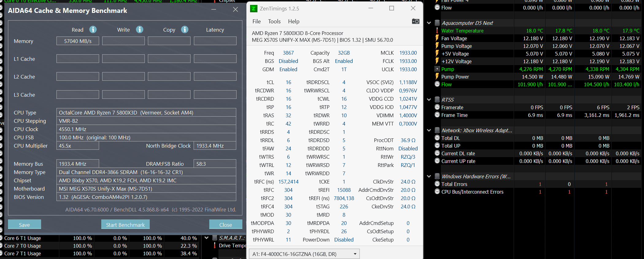Click the RTSS group chip icon
This screenshot has height=259, width=644.
(437, 99)
